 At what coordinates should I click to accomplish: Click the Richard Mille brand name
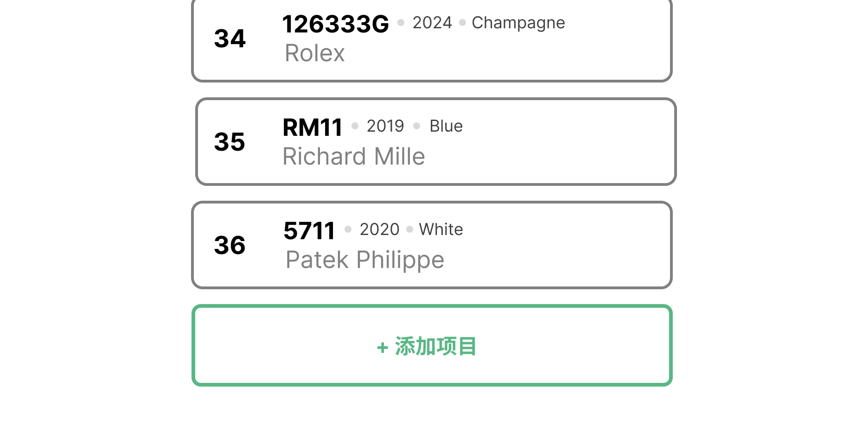click(353, 156)
